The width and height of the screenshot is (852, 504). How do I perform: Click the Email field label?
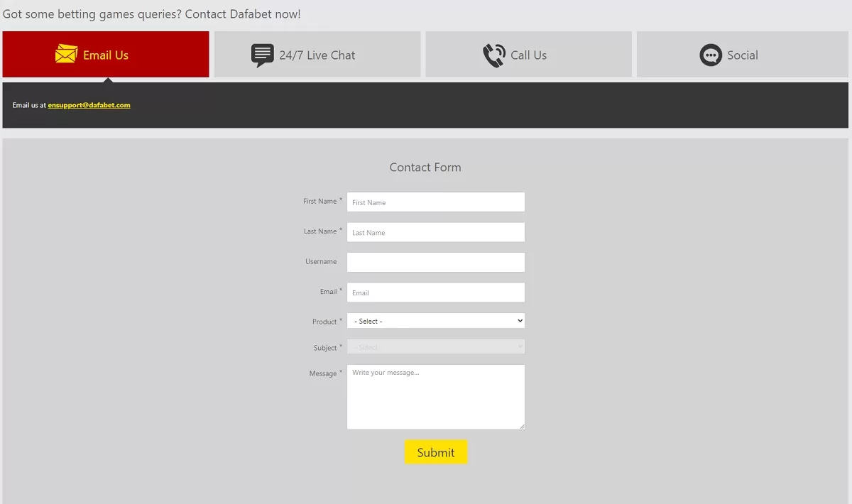click(328, 292)
